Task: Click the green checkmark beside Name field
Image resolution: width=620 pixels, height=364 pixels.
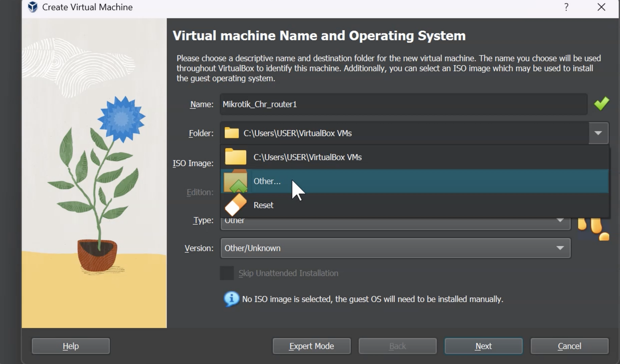Action: point(601,104)
